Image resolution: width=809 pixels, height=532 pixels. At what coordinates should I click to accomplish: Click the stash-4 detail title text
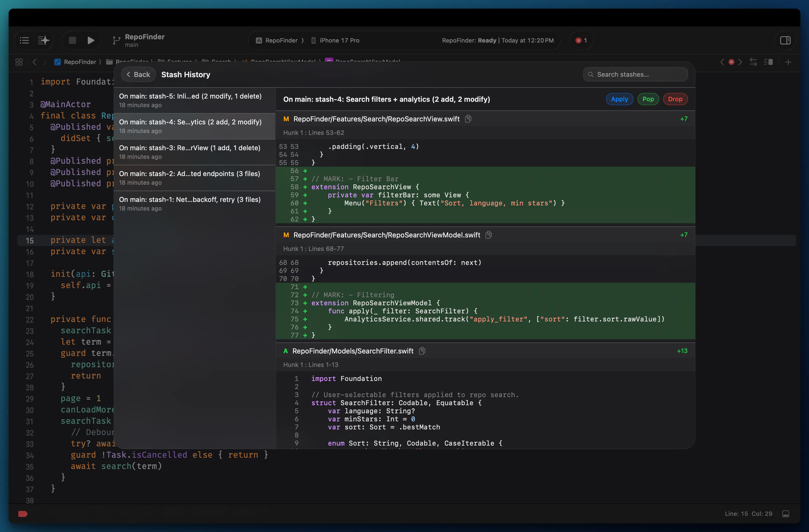tap(386, 99)
